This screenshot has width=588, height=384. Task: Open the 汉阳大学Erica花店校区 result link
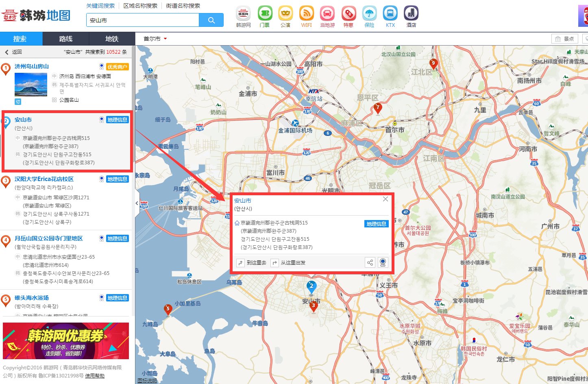tap(44, 179)
